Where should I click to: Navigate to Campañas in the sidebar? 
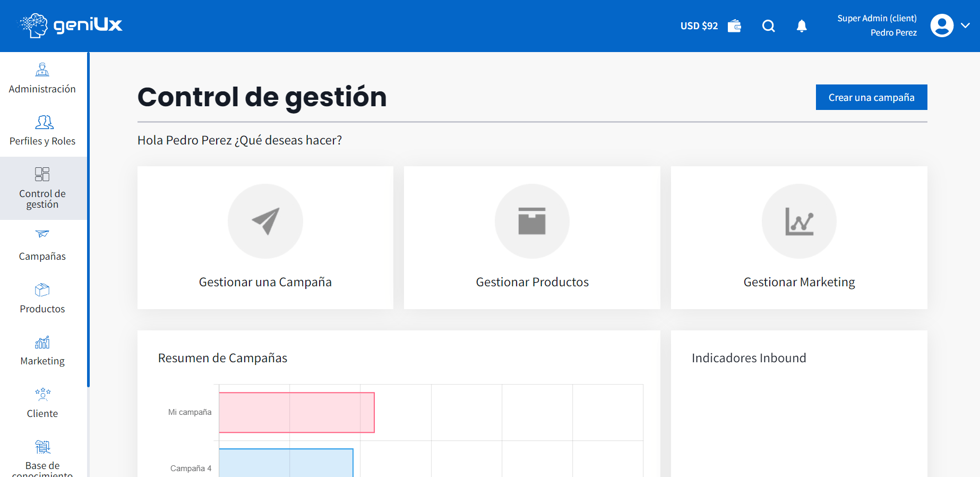pyautogui.click(x=42, y=245)
